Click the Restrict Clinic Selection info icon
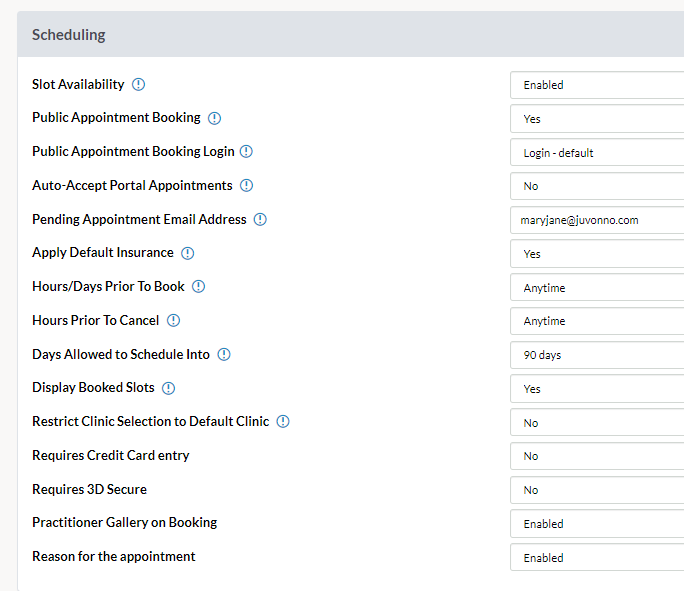 283,421
